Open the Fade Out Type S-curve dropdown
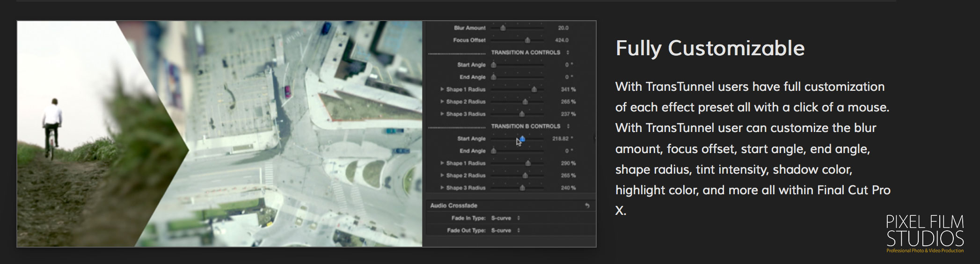Image resolution: width=980 pixels, height=264 pixels. tap(505, 230)
